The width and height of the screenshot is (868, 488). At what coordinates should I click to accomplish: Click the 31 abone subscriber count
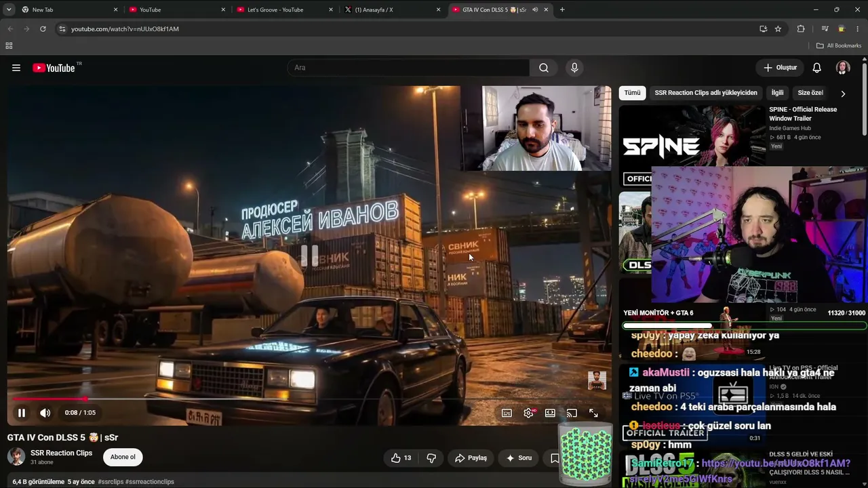coord(43,462)
